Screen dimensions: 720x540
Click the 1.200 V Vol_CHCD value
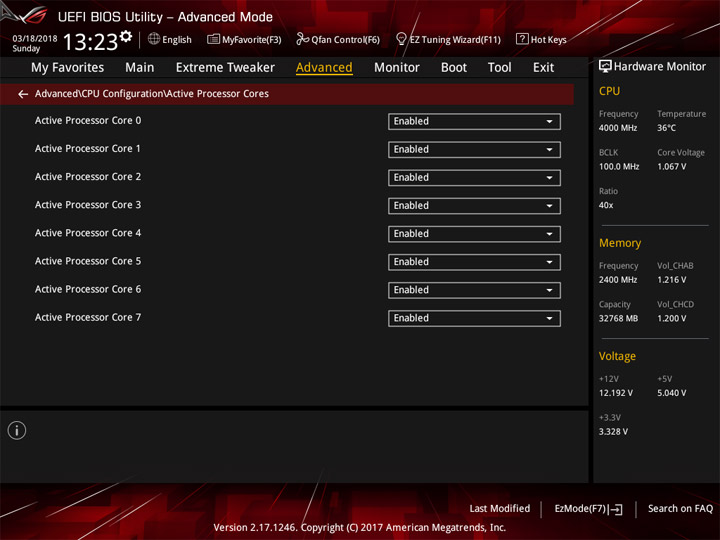(672, 318)
